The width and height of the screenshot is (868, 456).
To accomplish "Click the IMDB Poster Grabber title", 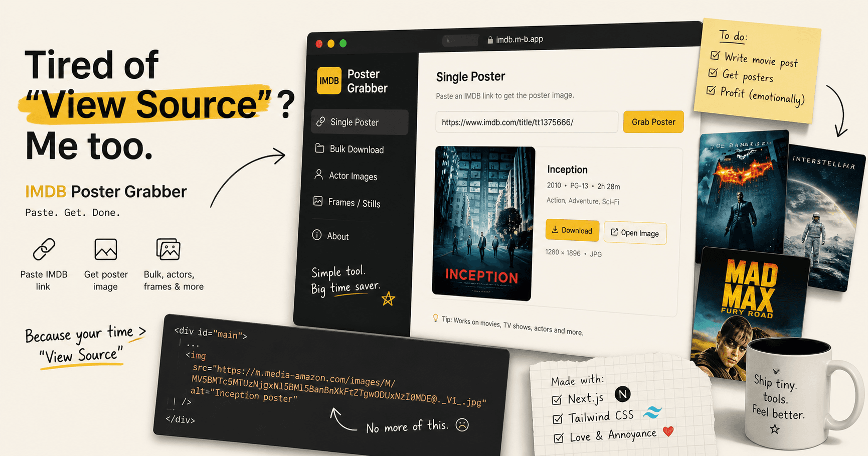I will (106, 192).
